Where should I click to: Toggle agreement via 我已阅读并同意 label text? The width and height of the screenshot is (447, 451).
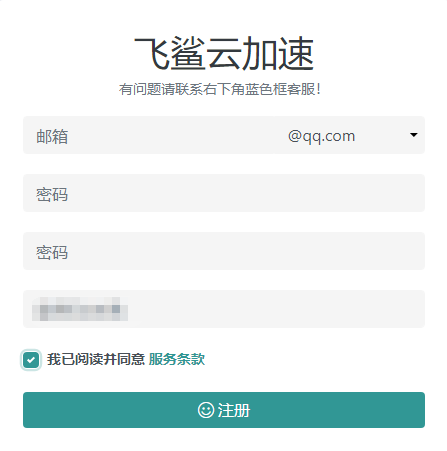pyautogui.click(x=96, y=359)
